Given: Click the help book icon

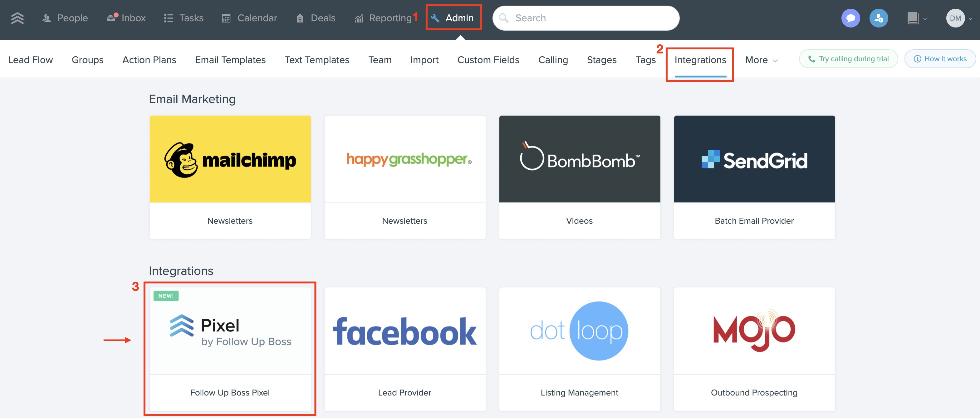Looking at the screenshot, I should click(x=913, y=18).
